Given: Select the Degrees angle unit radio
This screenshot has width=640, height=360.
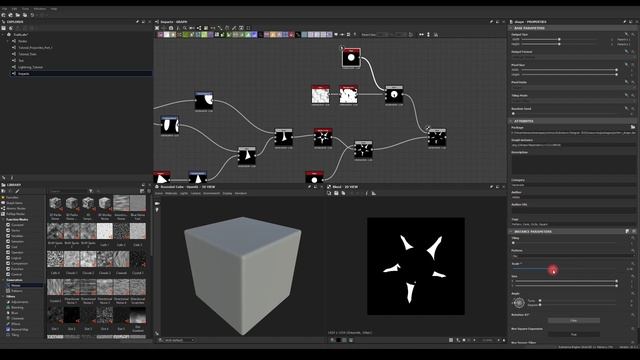Looking at the screenshot, I should pos(540,305).
